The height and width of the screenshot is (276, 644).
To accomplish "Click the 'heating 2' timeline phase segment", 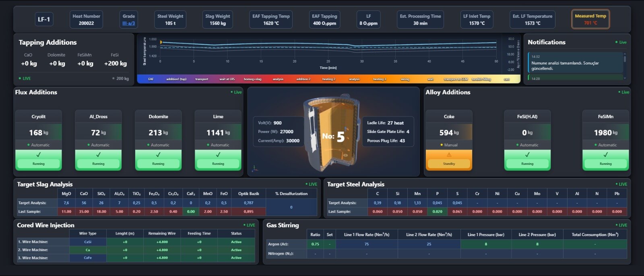I will tap(328, 79).
